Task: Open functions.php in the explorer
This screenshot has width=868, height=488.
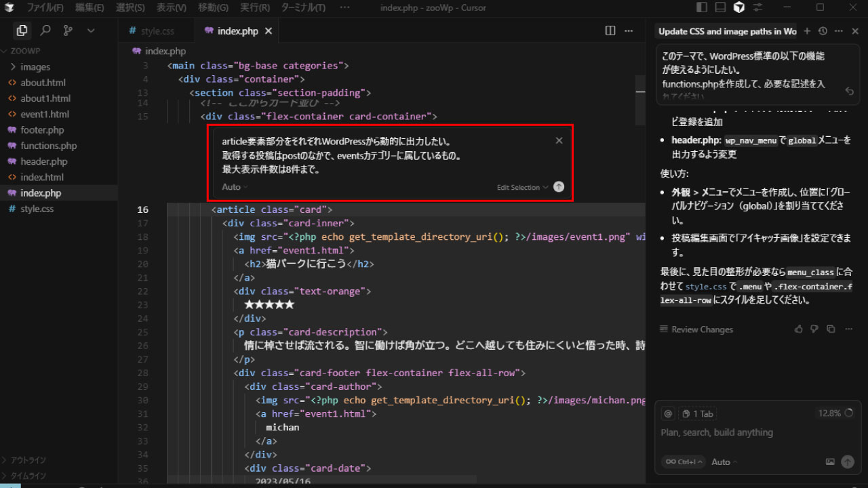Action: (59, 145)
